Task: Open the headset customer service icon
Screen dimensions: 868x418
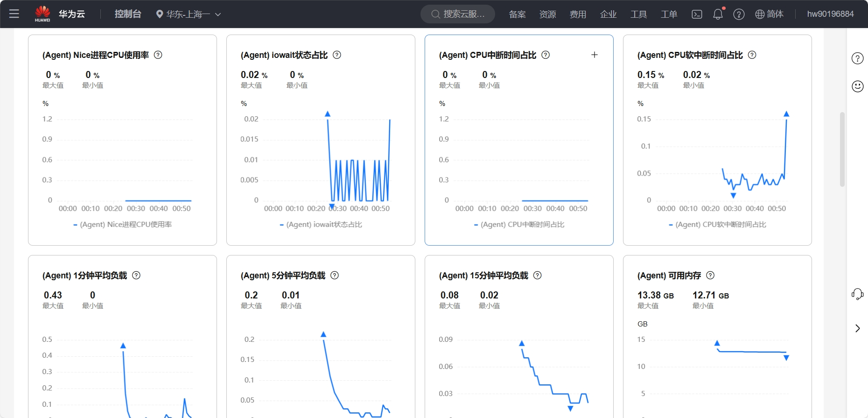Action: pos(858,294)
